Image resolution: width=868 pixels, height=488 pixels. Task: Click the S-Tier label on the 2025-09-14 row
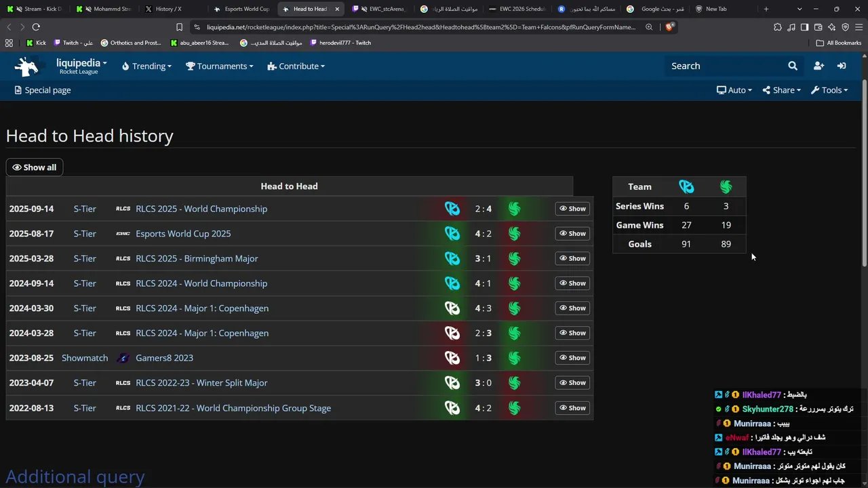point(85,209)
